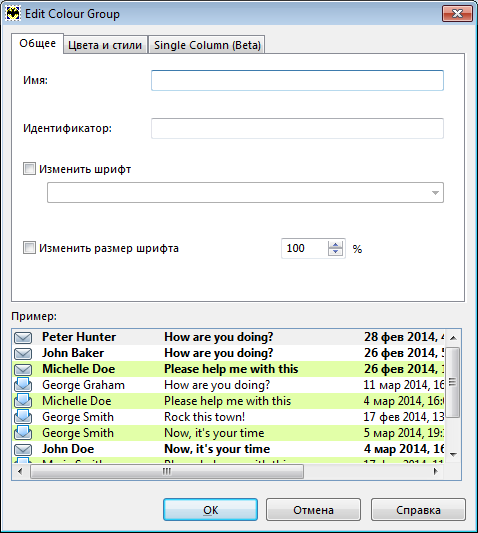
Task: Click the envelope icon beside Peter Hunter
Action: pos(23,338)
